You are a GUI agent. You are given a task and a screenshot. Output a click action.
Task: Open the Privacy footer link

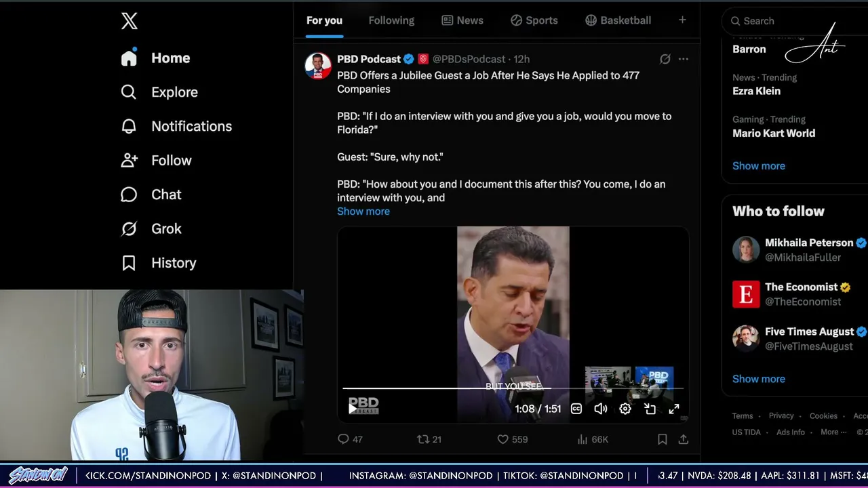click(781, 416)
